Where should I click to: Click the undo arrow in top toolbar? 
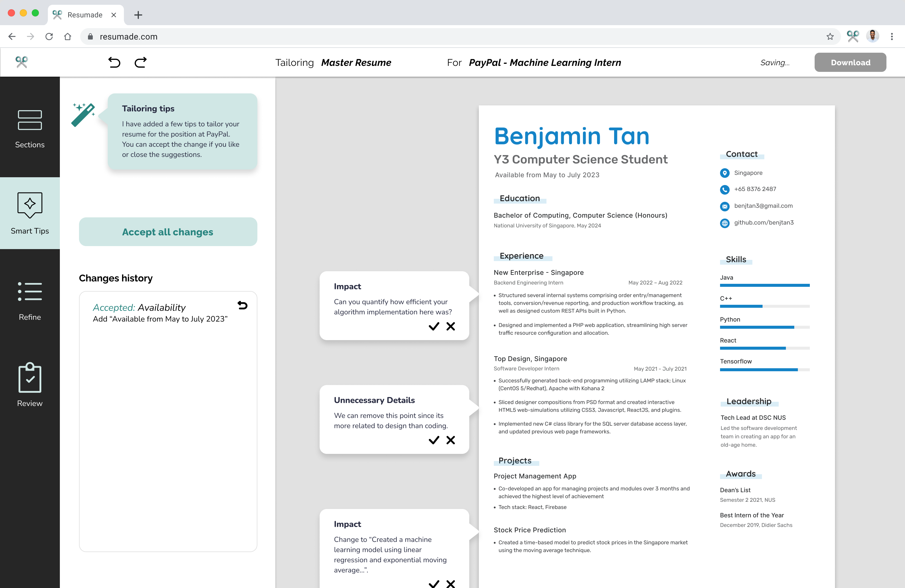(x=114, y=62)
